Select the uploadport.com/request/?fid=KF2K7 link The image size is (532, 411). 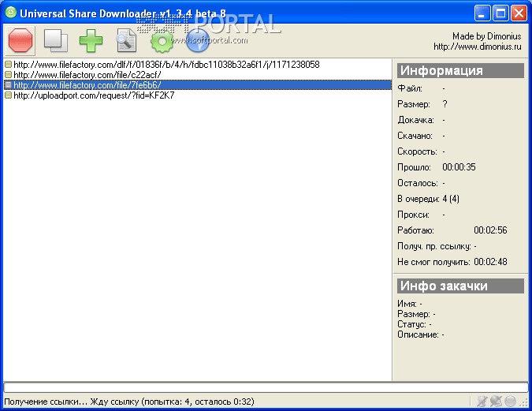(198, 95)
